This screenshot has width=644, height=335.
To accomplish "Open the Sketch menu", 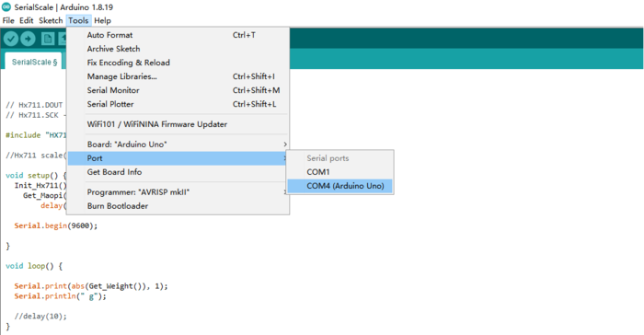I will click(x=51, y=20).
